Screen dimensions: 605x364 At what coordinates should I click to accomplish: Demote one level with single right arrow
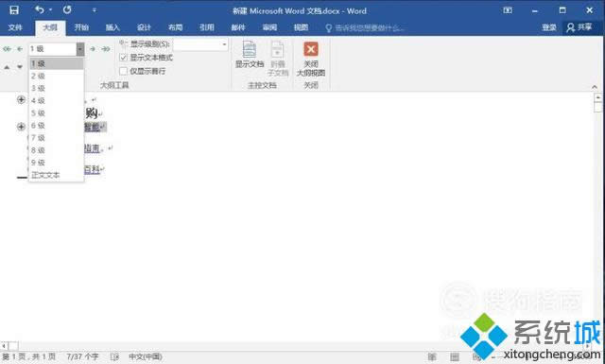click(x=93, y=49)
